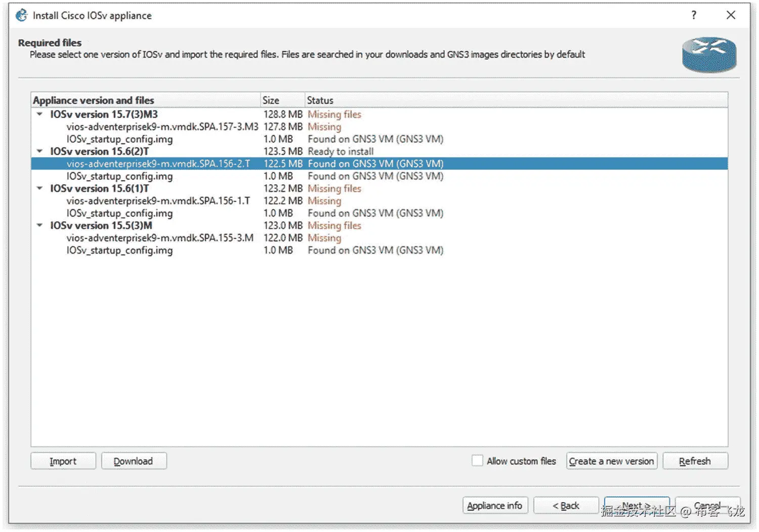Click the 122.2 MB size cell

[283, 201]
